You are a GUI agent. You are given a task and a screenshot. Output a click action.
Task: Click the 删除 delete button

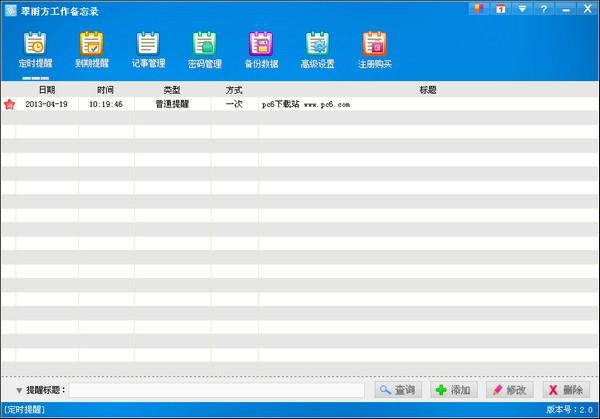(x=566, y=390)
